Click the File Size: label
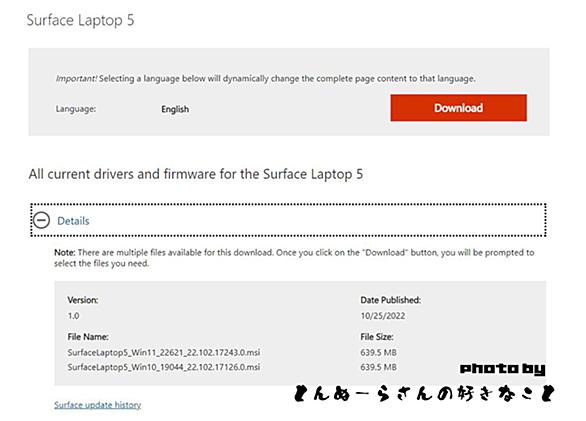This screenshot has height=421, width=586. coord(377,337)
